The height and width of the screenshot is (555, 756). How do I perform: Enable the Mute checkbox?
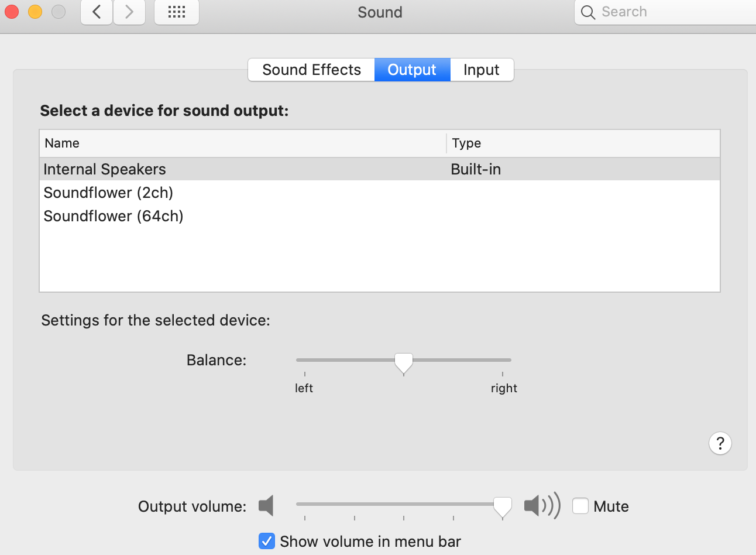tap(580, 506)
